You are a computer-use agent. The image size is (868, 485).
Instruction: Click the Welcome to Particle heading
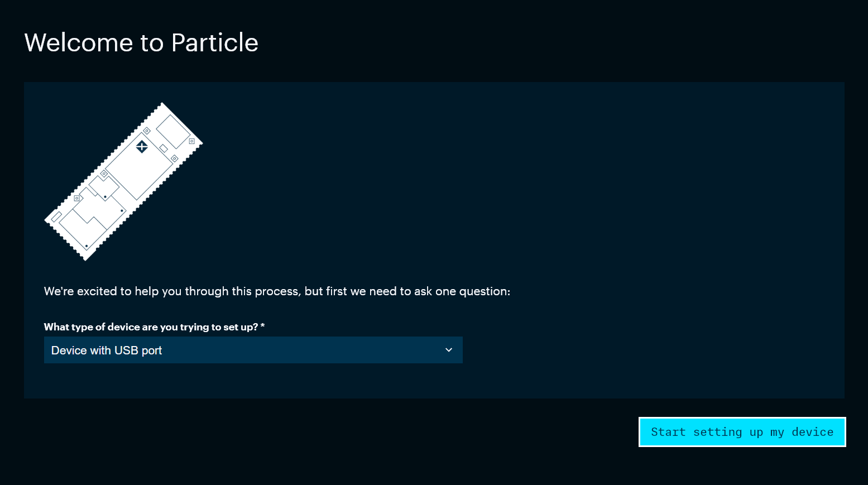pyautogui.click(x=141, y=42)
